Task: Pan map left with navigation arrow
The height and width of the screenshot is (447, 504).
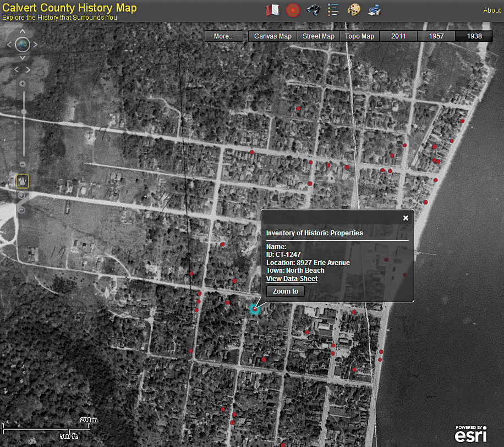Action: click(x=9, y=45)
